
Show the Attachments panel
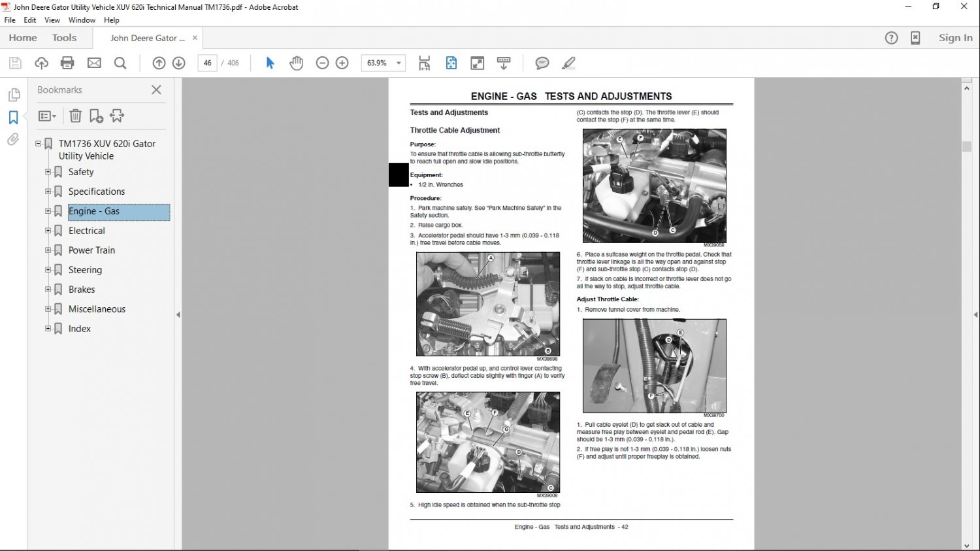[x=12, y=139]
